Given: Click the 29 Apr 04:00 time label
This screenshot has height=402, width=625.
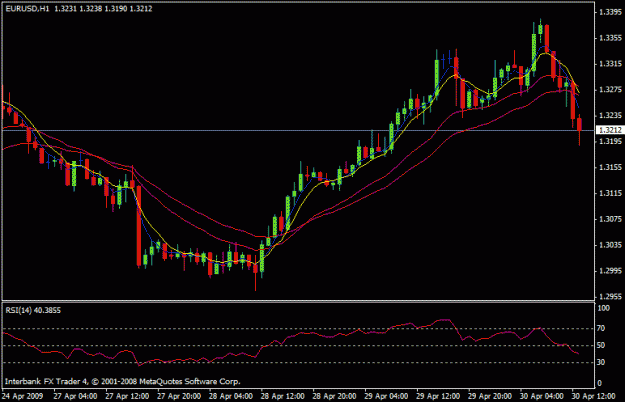Looking at the screenshot, I should click(386, 396).
